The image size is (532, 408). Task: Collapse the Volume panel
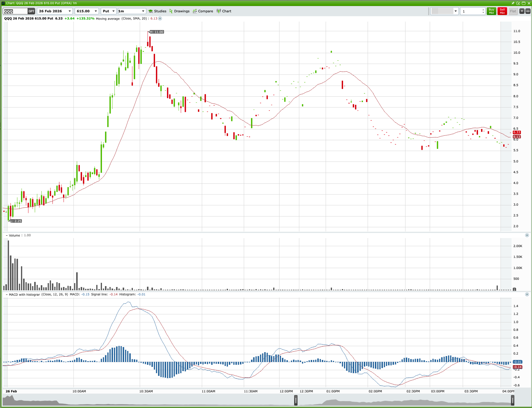coord(6,235)
